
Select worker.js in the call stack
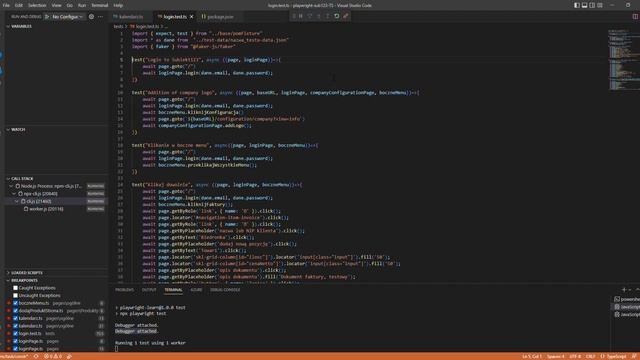46,209
